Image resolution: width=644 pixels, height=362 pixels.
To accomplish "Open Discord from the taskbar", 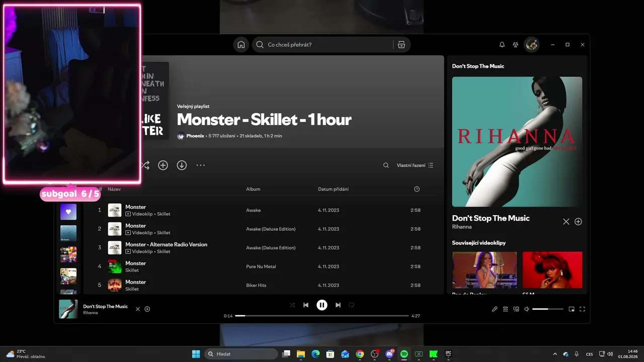I will tap(389, 354).
